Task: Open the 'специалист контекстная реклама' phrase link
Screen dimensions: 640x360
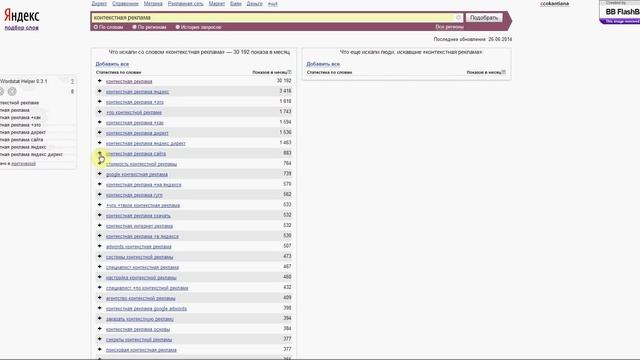Action: click(x=142, y=267)
